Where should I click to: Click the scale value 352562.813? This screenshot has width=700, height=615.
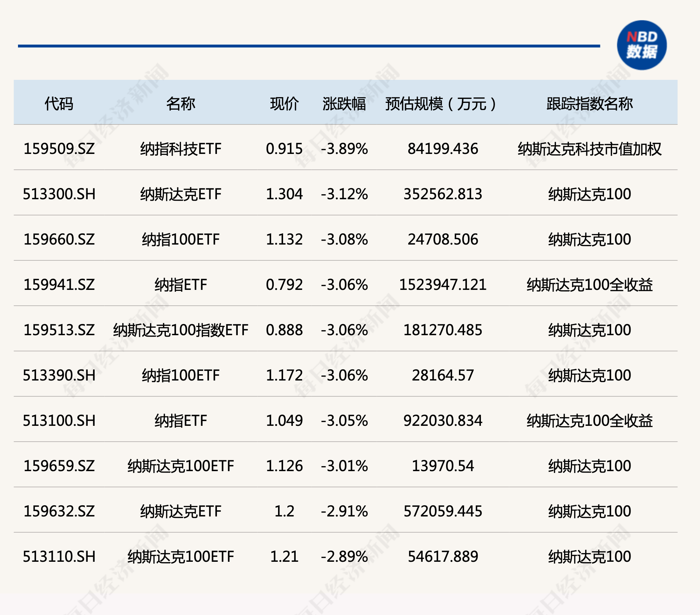[443, 194]
